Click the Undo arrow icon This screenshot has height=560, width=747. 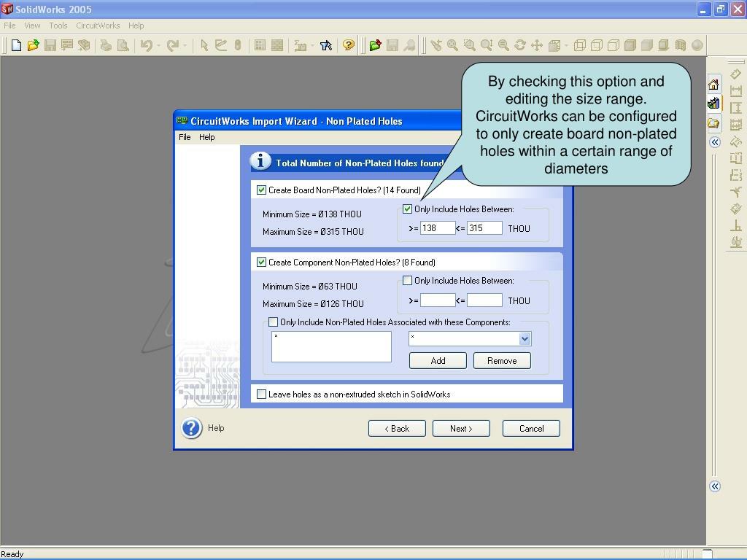(146, 45)
